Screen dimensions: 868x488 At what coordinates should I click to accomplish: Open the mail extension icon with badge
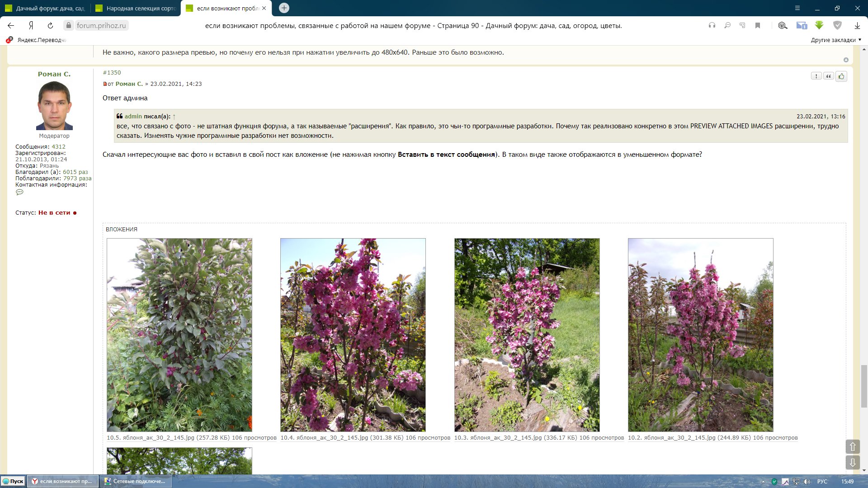point(802,25)
